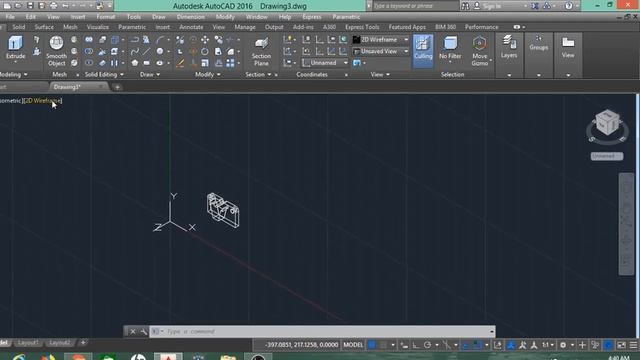Expand the Modeling panel

click(13, 75)
